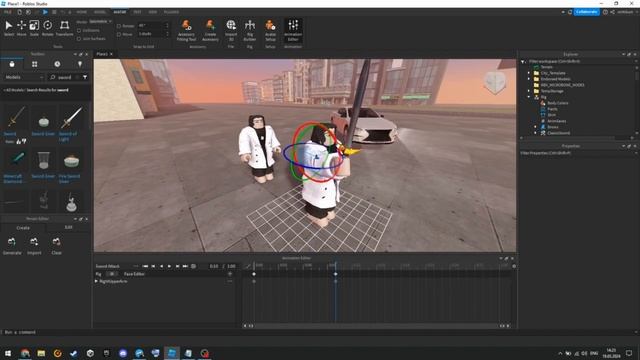
Task: Switch to the PLUGINS ribbon tab
Action: tap(171, 12)
